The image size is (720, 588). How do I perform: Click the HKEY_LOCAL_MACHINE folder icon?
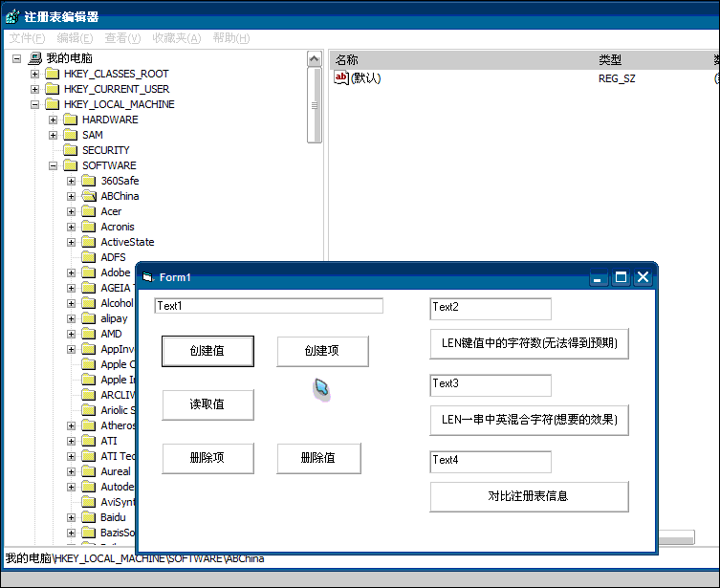pos(53,104)
